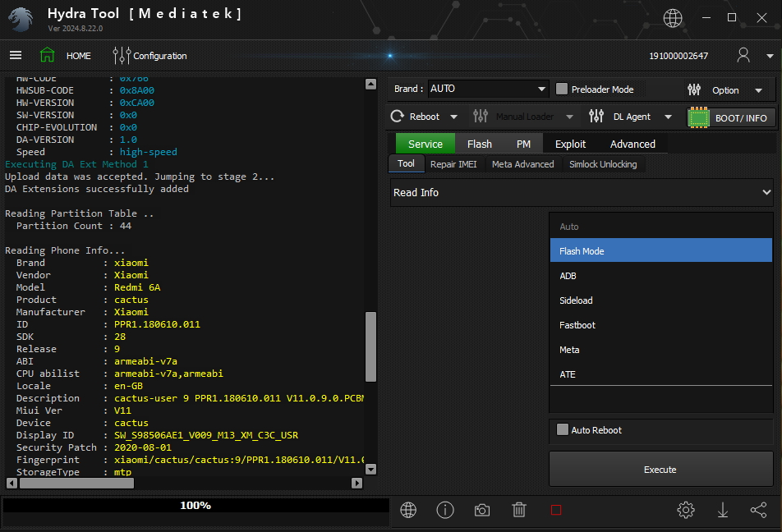Image resolution: width=782 pixels, height=532 pixels.
Task: Open the Configuration sliders icon
Action: (122, 55)
